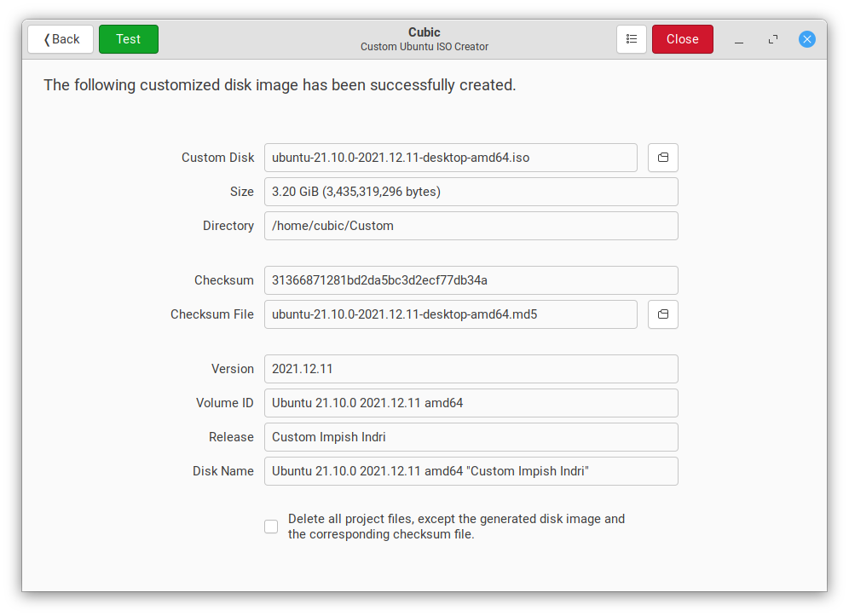Click the Cubic title in the header bar

(x=424, y=32)
